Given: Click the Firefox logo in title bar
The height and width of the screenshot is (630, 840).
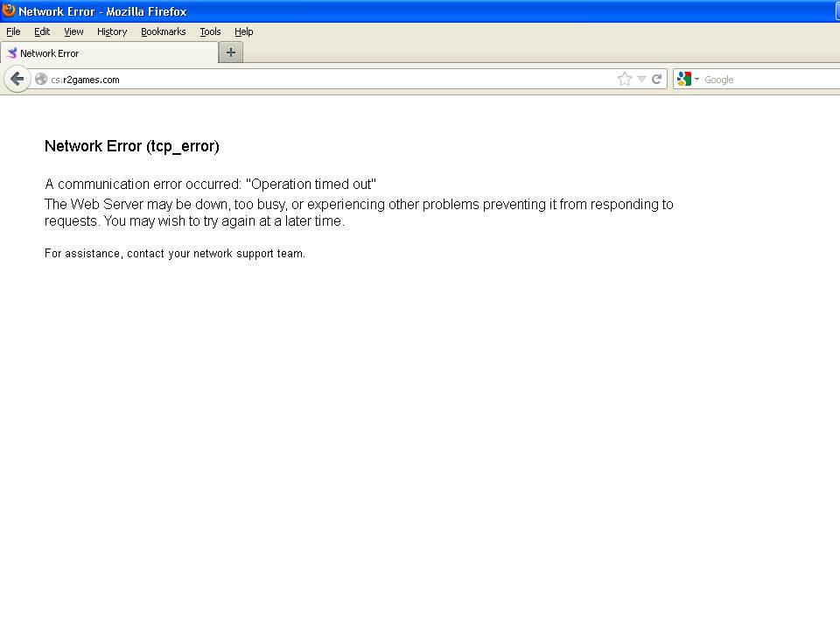Looking at the screenshot, I should tap(9, 11).
